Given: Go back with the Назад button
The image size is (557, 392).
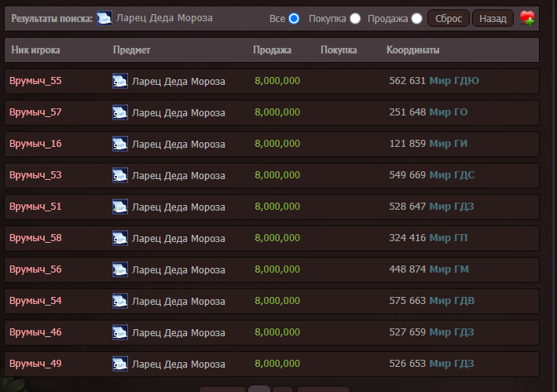Looking at the screenshot, I should [x=493, y=18].
